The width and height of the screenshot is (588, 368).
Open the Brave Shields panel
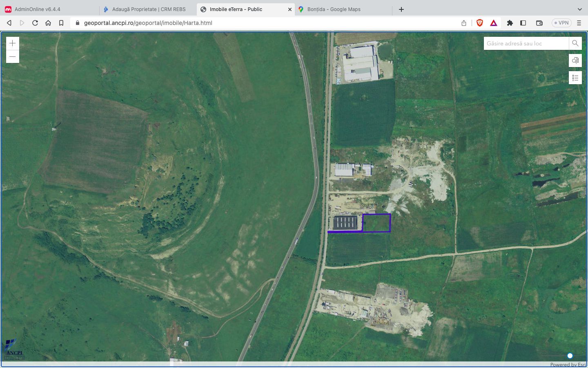click(479, 23)
